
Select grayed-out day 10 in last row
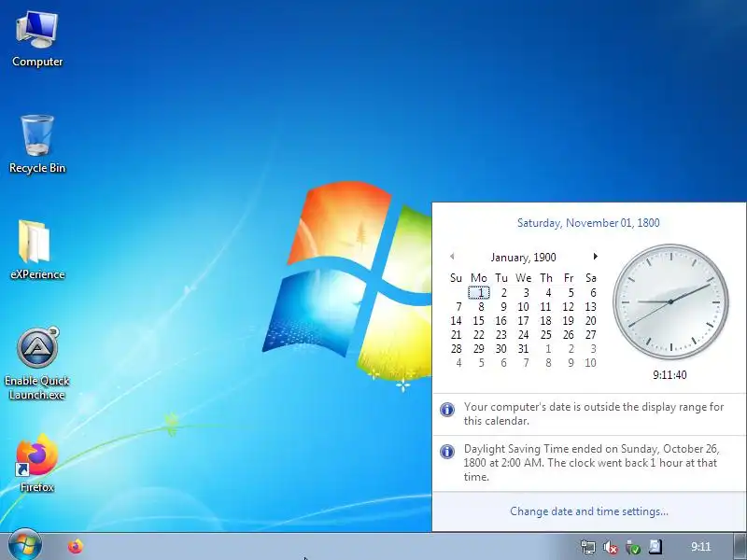[591, 363]
